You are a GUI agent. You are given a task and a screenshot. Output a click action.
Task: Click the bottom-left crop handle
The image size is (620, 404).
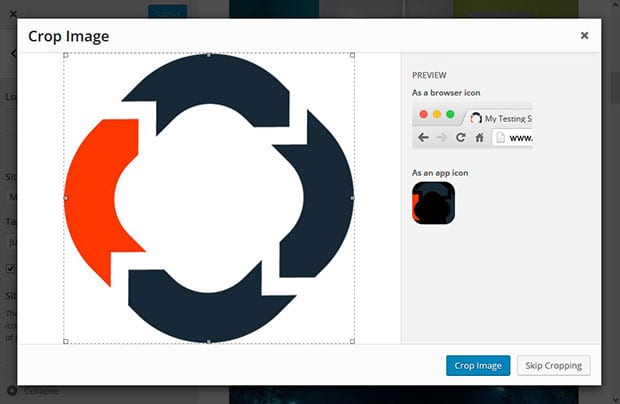pyautogui.click(x=66, y=341)
